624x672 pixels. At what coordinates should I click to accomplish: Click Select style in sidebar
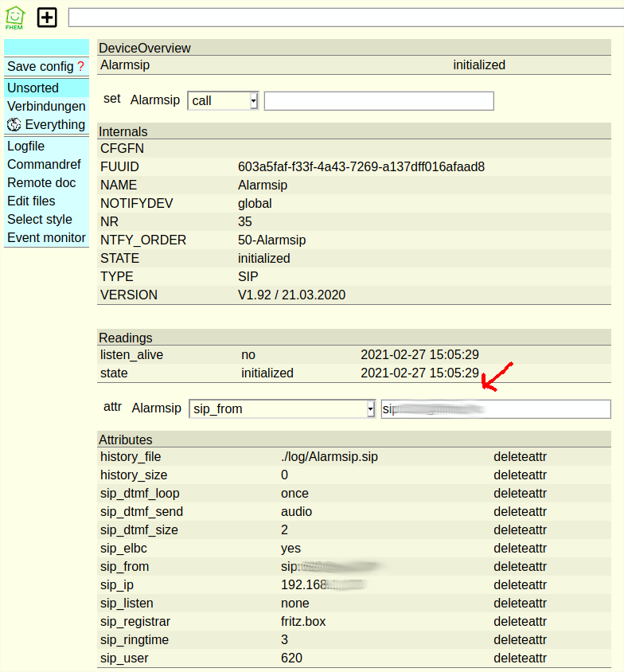(x=40, y=220)
